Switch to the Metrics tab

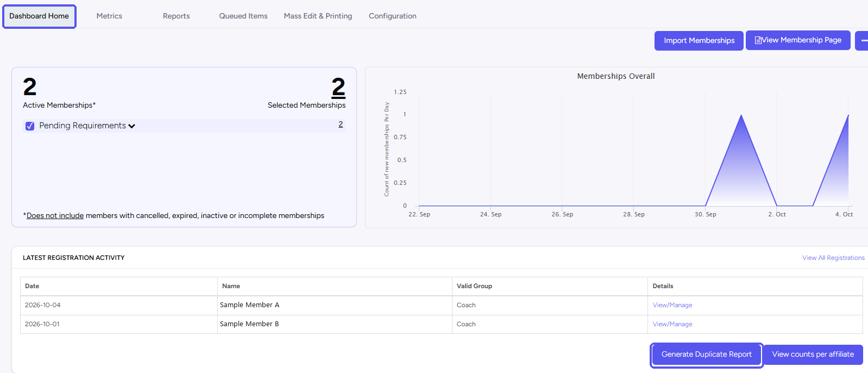[109, 16]
